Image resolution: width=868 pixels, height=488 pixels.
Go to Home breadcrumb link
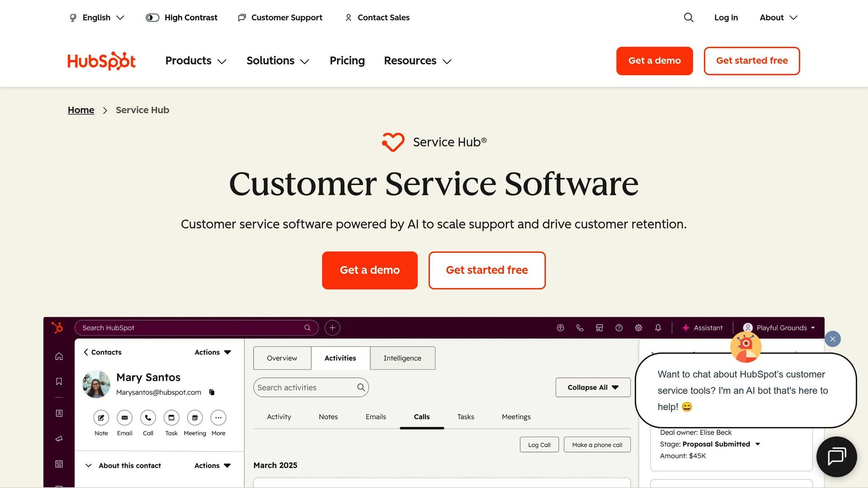tap(81, 110)
